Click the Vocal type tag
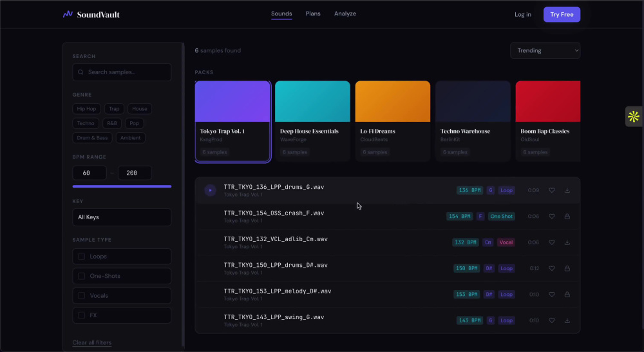Screen dimensions: 644x352 [x=506, y=242]
